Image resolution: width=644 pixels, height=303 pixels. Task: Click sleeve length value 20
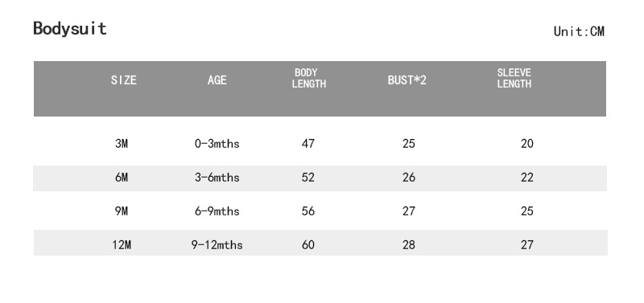point(527,144)
